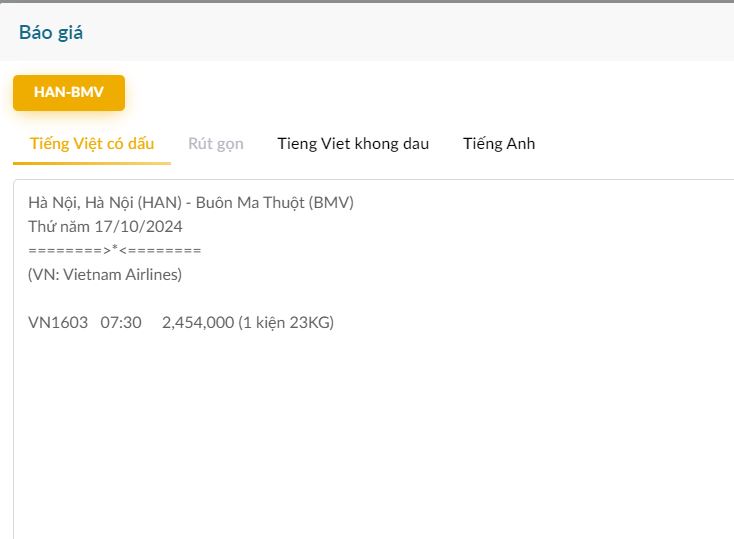The width and height of the screenshot is (734, 539).
Task: Click the gray header bar beside Báo giá
Action: point(400,32)
